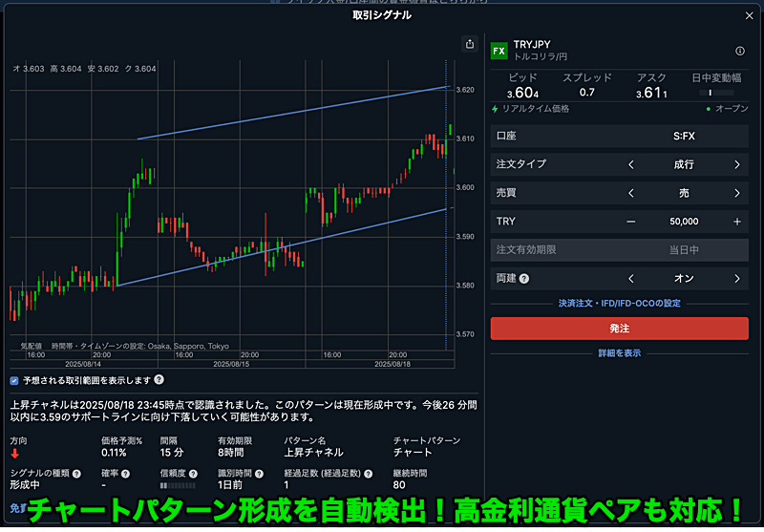Set 両建 to previous option
This screenshot has height=532, width=764.
pyautogui.click(x=631, y=279)
